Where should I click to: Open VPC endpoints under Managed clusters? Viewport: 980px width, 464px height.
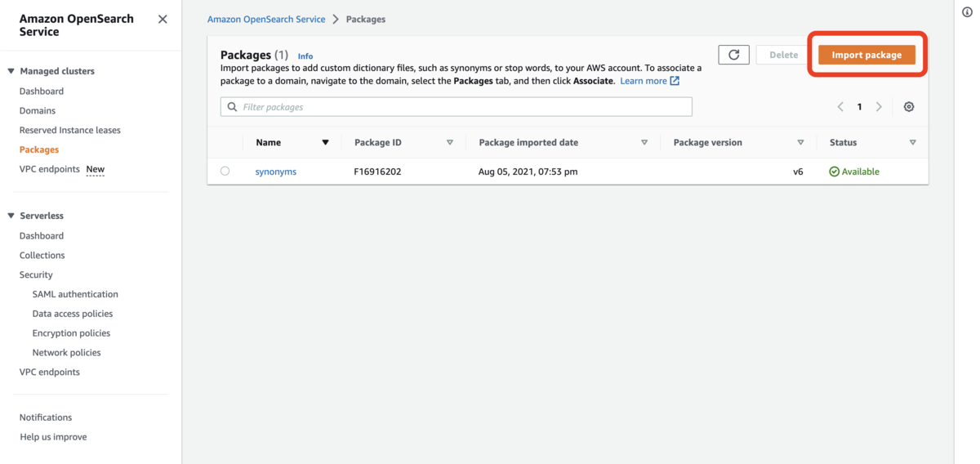point(50,169)
